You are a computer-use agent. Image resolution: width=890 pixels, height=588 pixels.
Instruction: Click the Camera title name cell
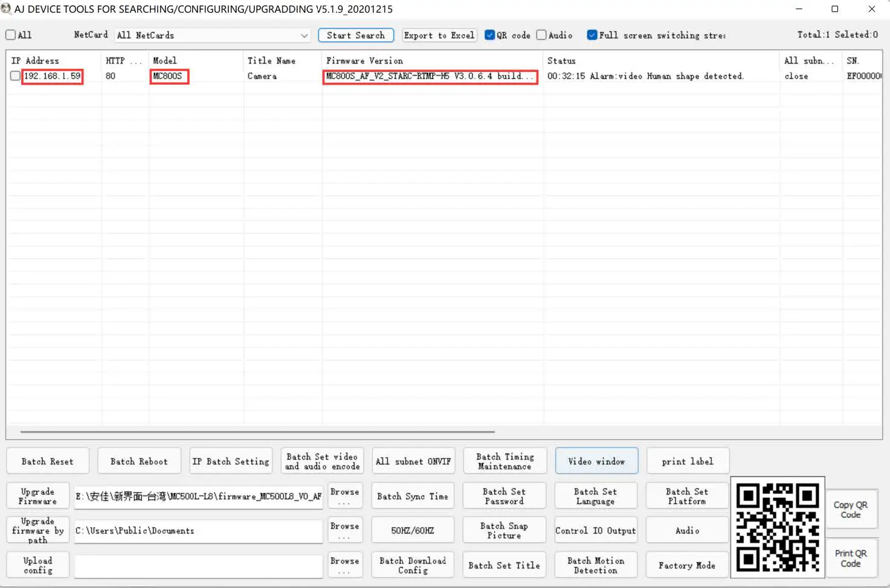(x=262, y=76)
